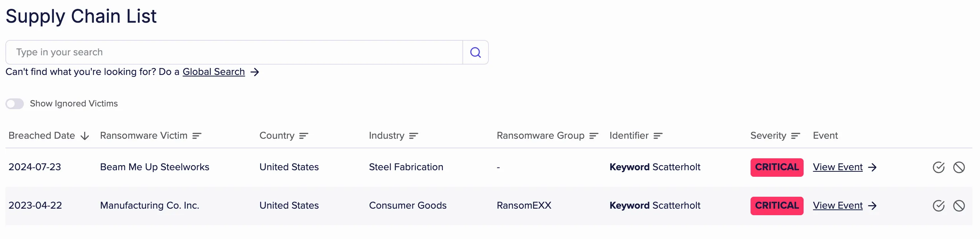The width and height of the screenshot is (980, 239).
Task: Open the Ransomware Group column filter
Action: [594, 136]
